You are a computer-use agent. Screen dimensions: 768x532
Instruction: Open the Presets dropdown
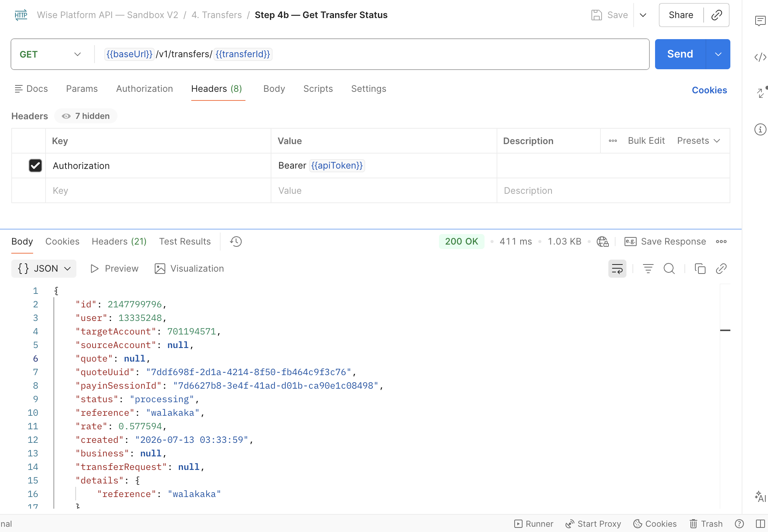pyautogui.click(x=699, y=141)
